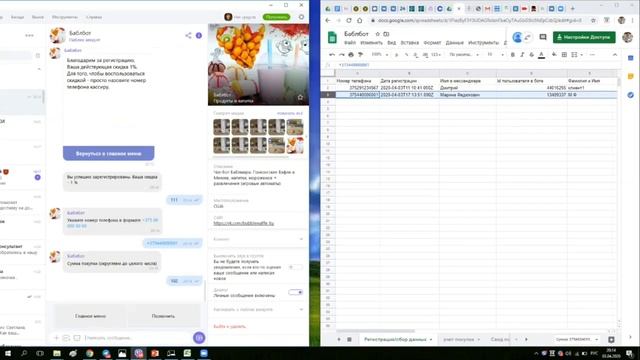Click Viber icon in Windows taskbar
Image resolution: width=640 pixels, height=360 pixels.
[138, 353]
